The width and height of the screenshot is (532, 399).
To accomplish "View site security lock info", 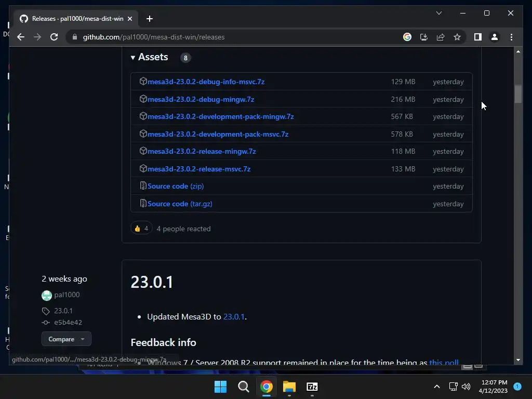I will pyautogui.click(x=75, y=37).
